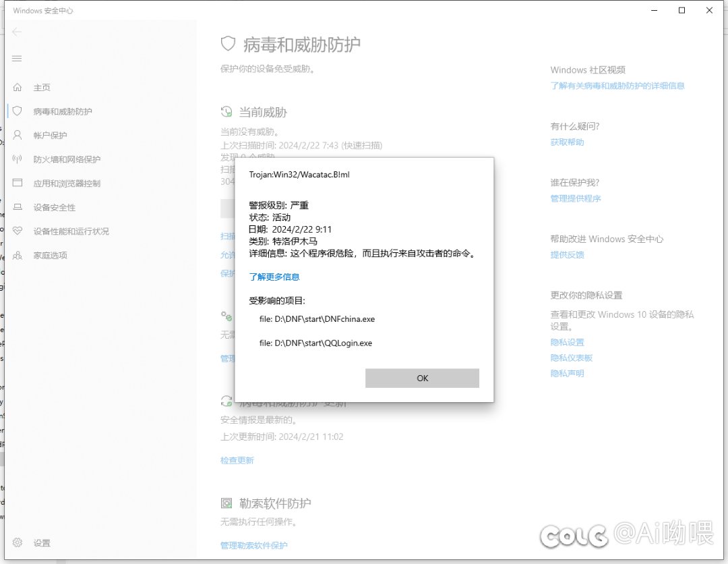Minimize the Windows 安全中心 window
The image size is (728, 564).
tap(654, 10)
